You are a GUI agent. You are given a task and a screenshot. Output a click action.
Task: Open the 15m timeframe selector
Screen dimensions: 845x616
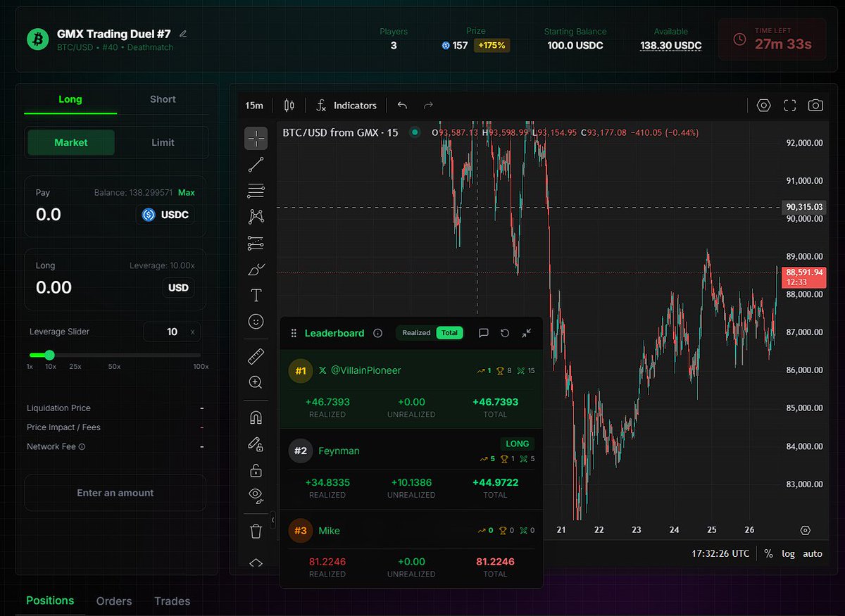(254, 106)
